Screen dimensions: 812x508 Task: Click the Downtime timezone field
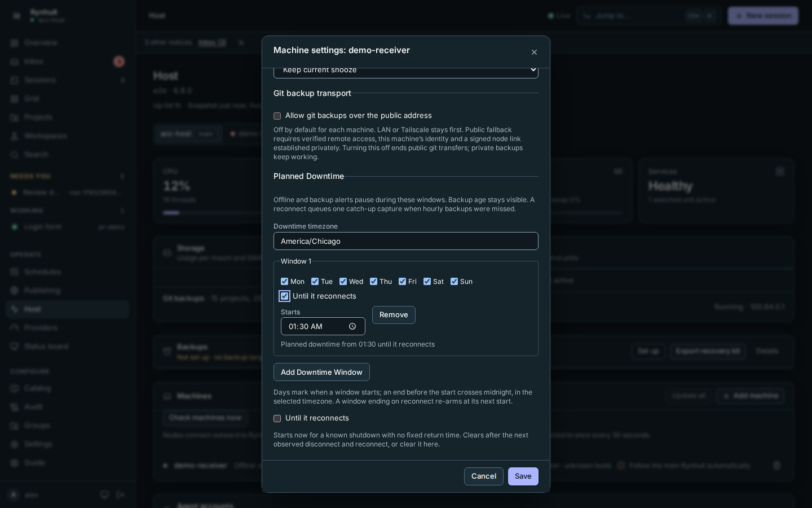pyautogui.click(x=406, y=241)
